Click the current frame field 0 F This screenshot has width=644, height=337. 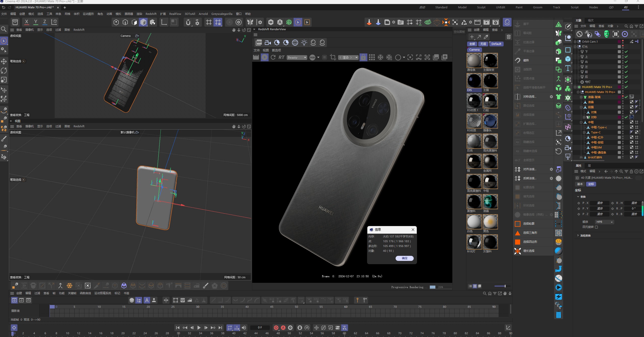tap(260, 328)
